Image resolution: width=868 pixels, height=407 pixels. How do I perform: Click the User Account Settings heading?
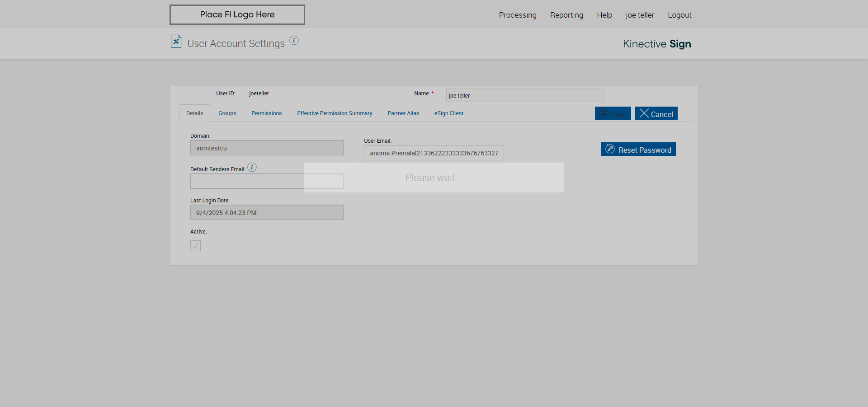(x=236, y=43)
